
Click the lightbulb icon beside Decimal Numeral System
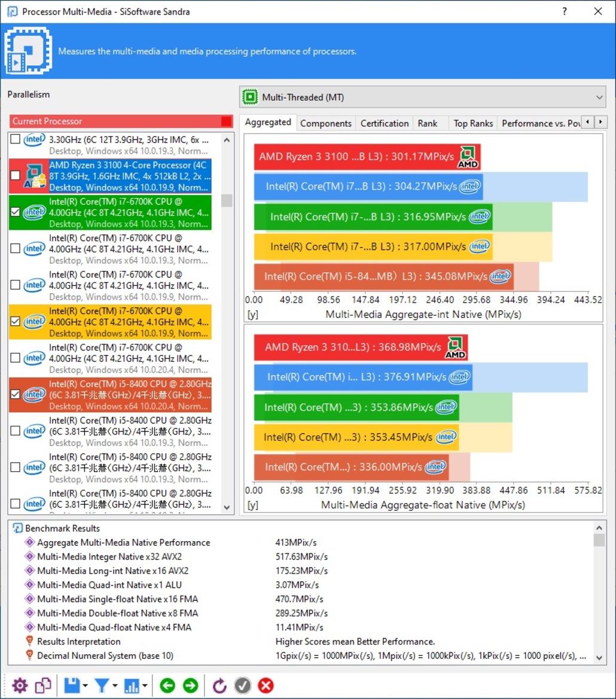pyautogui.click(x=30, y=655)
